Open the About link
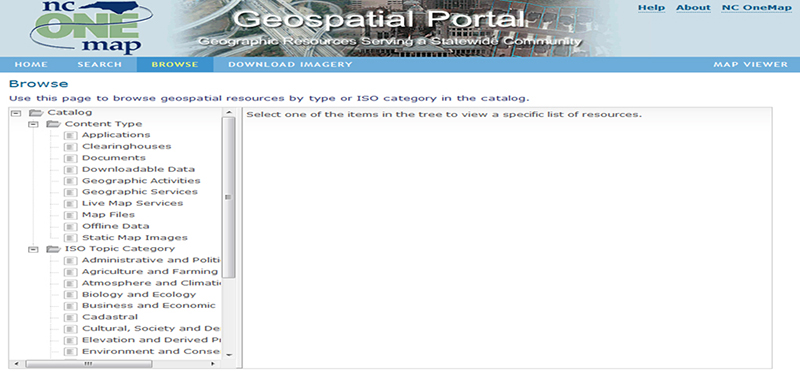The image size is (800, 372). point(693,8)
